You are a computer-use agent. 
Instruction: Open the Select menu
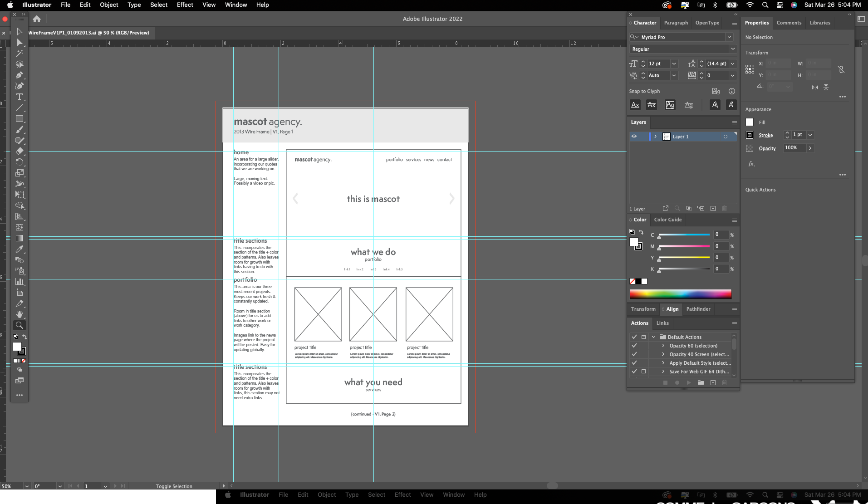coord(158,5)
